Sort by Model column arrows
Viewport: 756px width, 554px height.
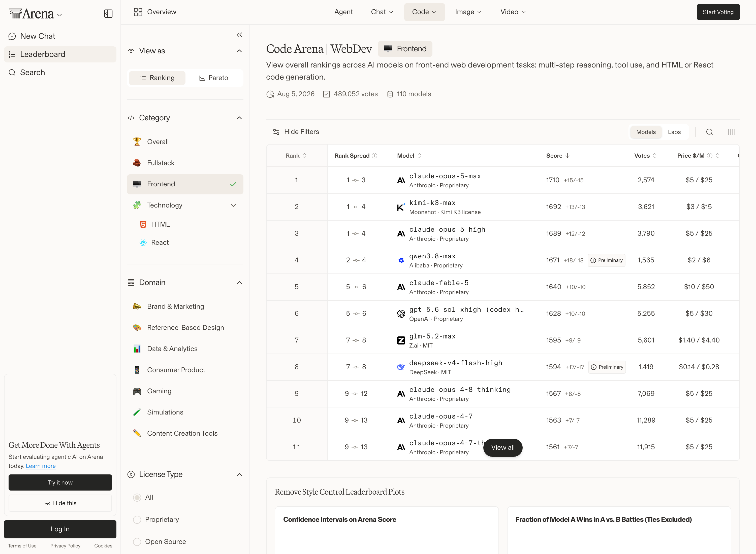419,156
